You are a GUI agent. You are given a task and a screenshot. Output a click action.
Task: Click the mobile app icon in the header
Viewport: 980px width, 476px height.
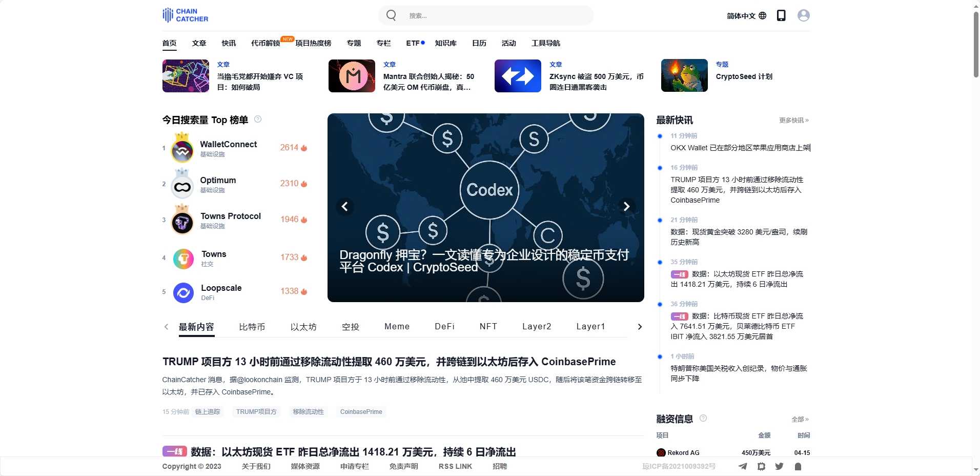(x=781, y=15)
